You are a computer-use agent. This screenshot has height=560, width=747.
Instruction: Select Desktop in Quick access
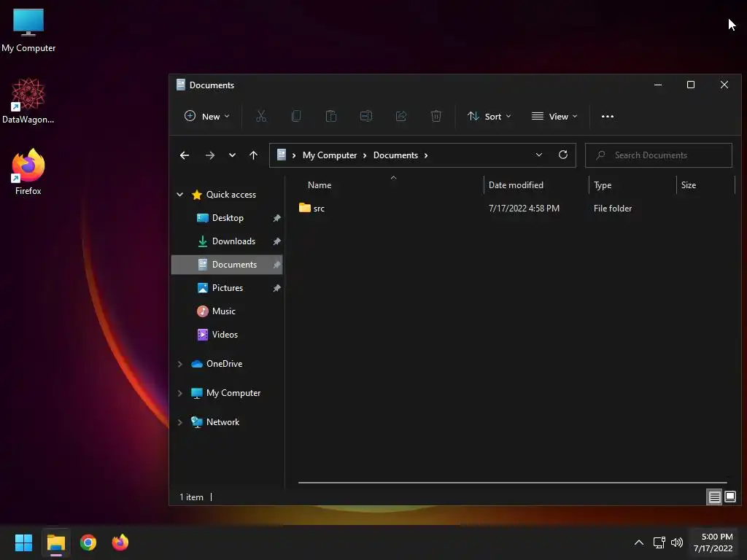pyautogui.click(x=227, y=218)
